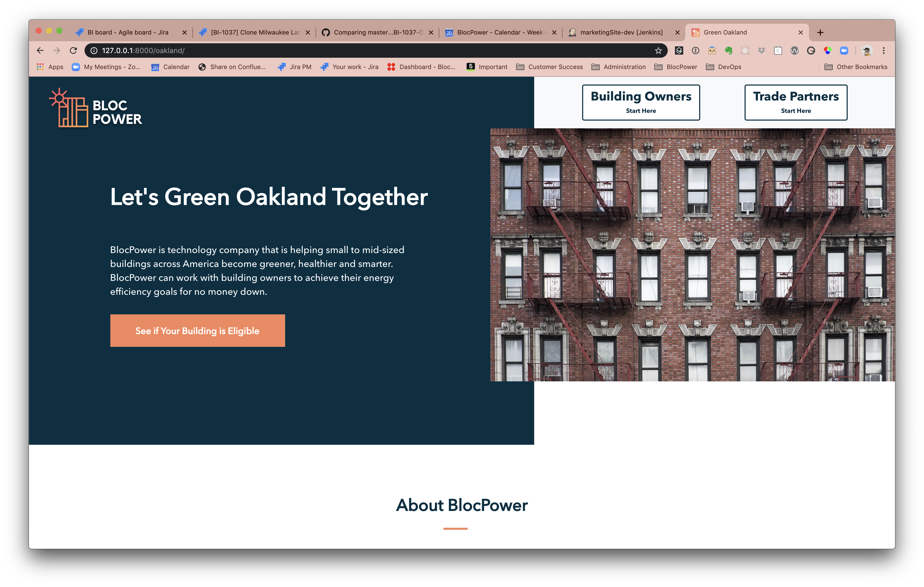Reload the Oakland page

73,51
